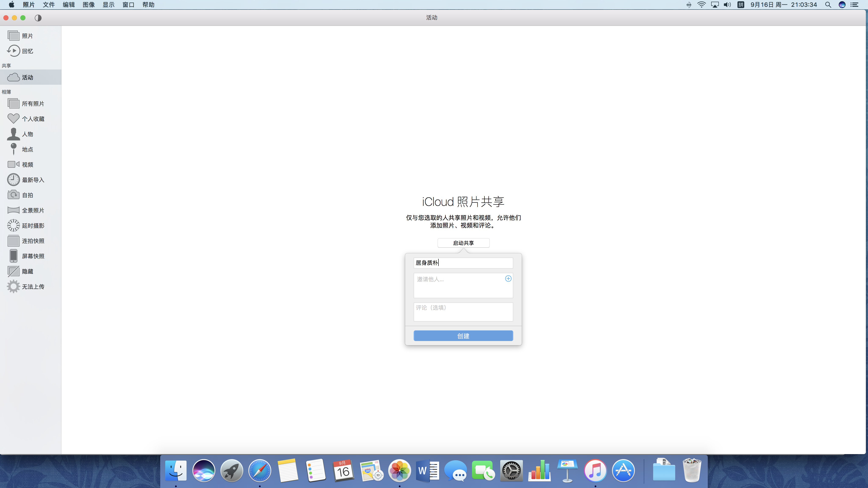Click the 启动共享 (Start Sharing) button

[463, 243]
